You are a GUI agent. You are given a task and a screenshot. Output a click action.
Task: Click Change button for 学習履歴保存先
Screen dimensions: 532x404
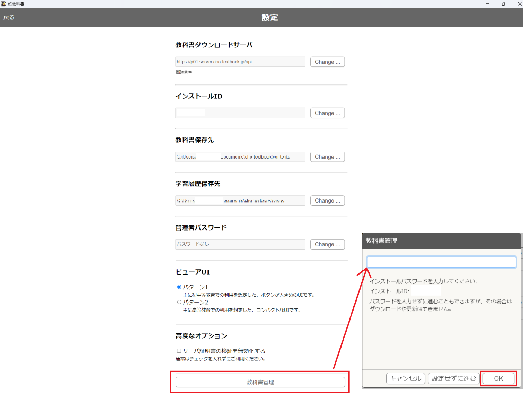327,201
